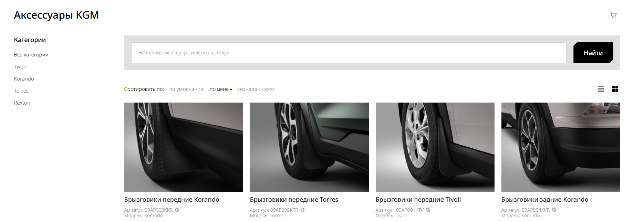Sort products with photos first
644x222 pixels.
pos(255,89)
